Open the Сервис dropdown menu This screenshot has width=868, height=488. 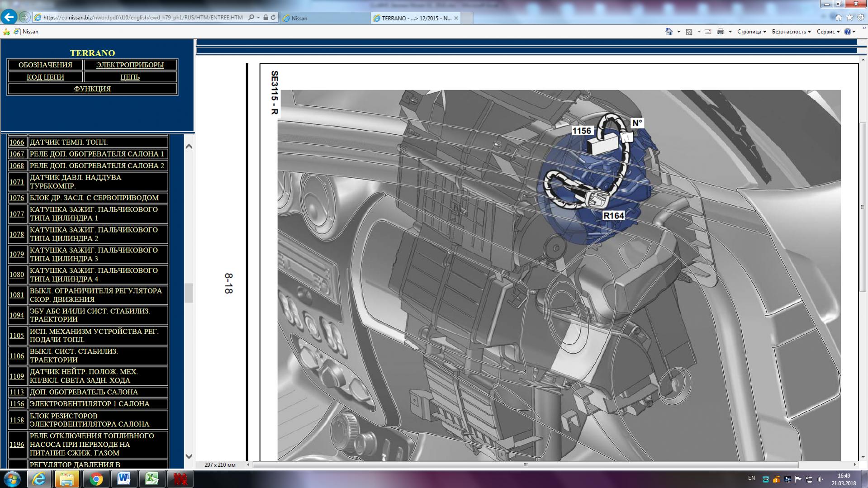point(828,32)
